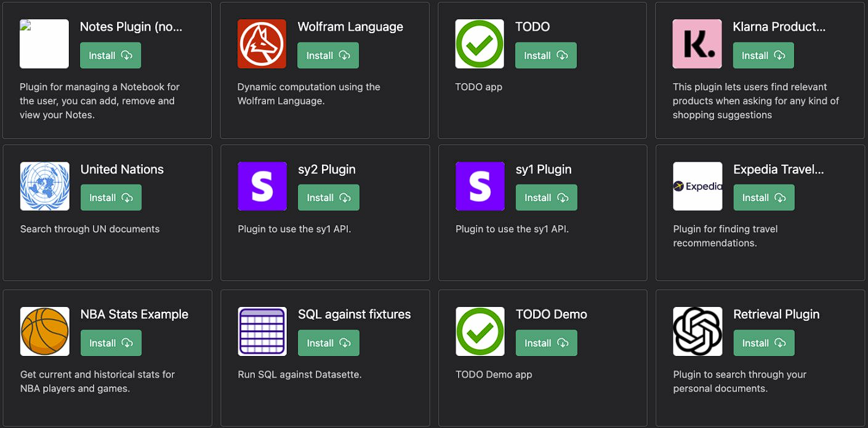Click the pink Klarna K logo
Screen dimensions: 868x428
point(697,44)
